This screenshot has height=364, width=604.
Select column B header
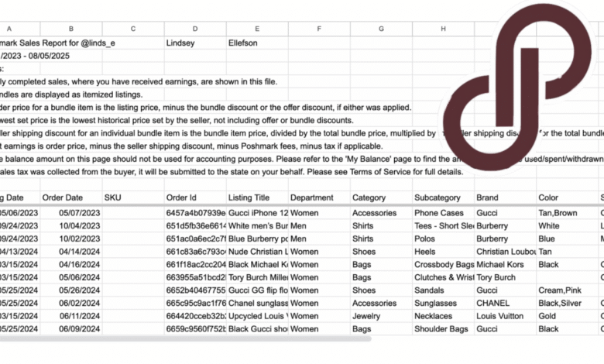click(71, 29)
